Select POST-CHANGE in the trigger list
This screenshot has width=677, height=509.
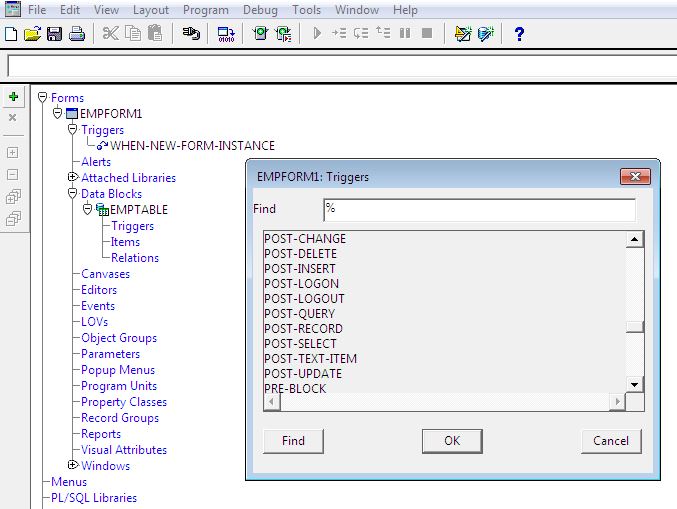(x=305, y=239)
